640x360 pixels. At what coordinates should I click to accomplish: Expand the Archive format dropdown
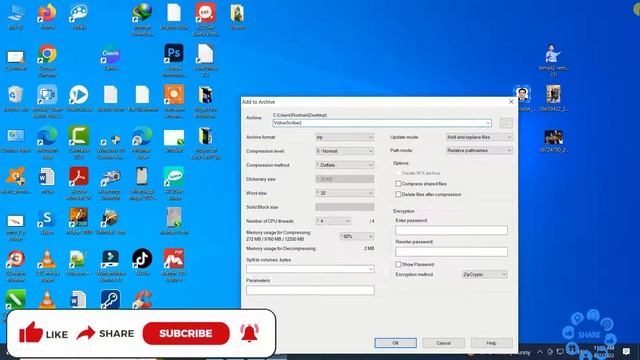click(344, 137)
